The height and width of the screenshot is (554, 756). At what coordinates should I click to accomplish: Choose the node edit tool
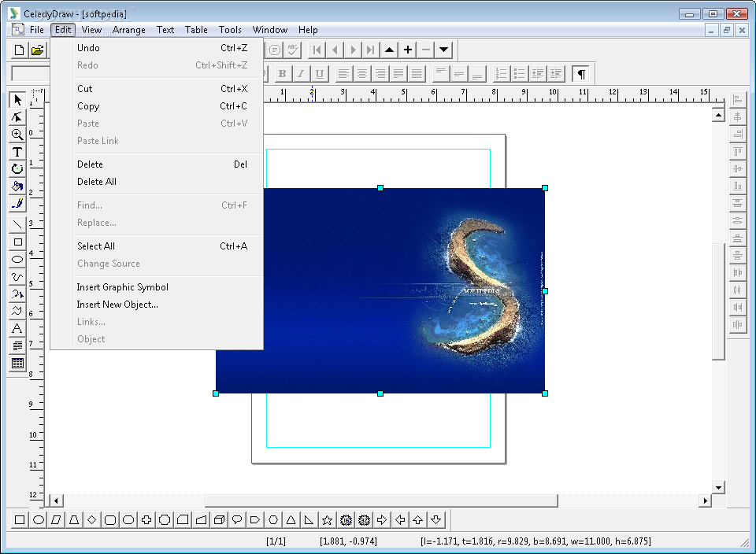tap(17, 117)
